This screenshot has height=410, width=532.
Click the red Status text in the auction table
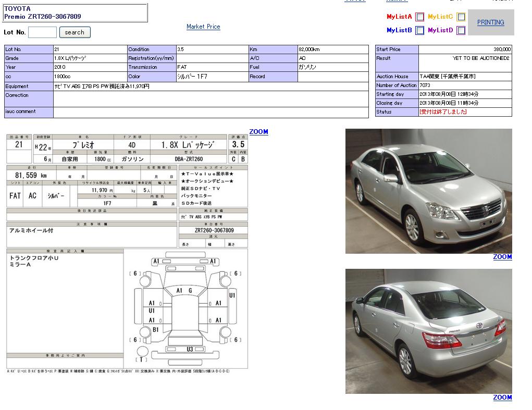(x=443, y=112)
